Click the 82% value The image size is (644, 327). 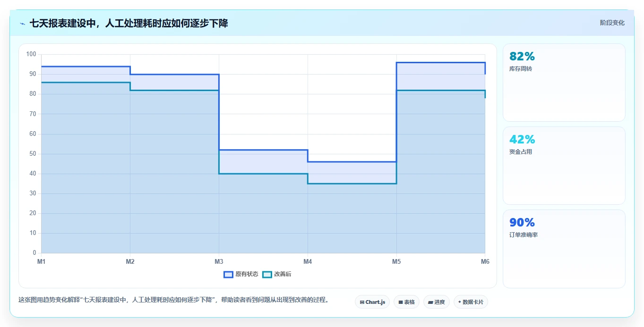(x=522, y=57)
